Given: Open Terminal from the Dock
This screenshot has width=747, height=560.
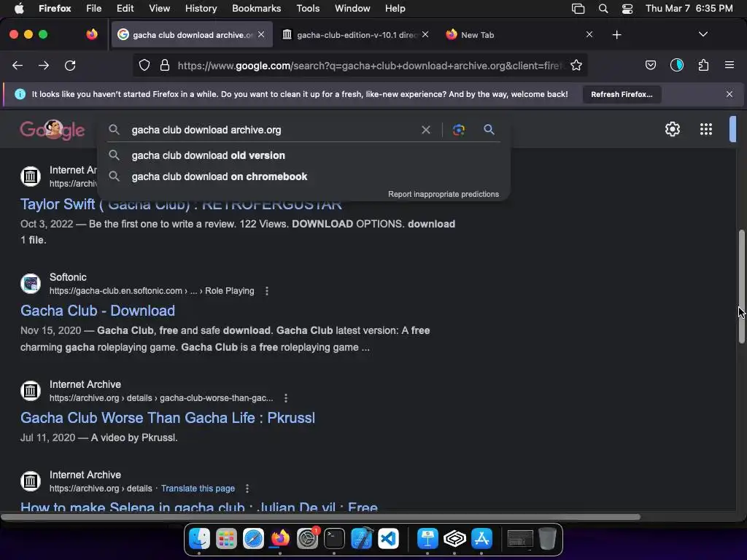Looking at the screenshot, I should 334,539.
